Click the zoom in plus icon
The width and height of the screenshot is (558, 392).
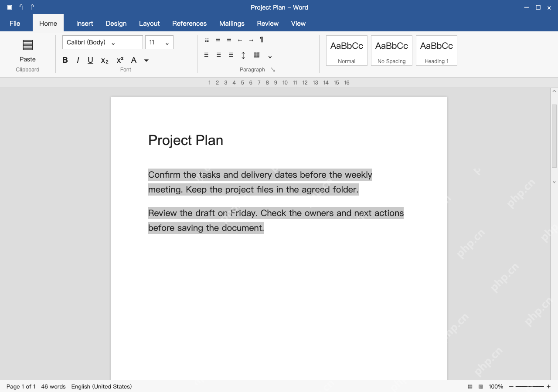(548, 387)
